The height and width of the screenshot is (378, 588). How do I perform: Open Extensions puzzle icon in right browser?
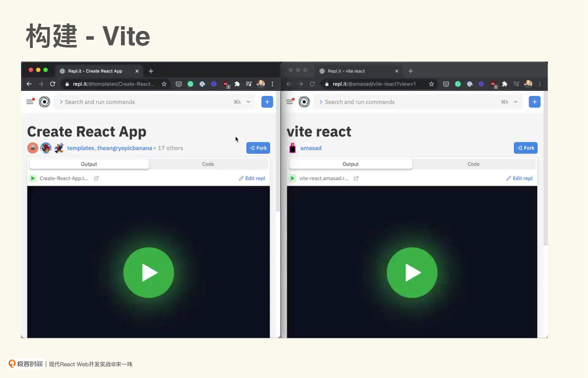click(x=505, y=84)
